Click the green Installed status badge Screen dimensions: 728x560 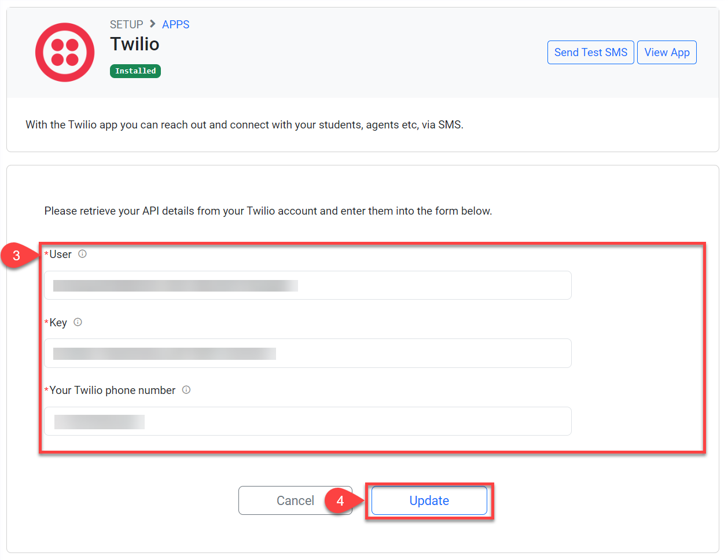point(135,71)
